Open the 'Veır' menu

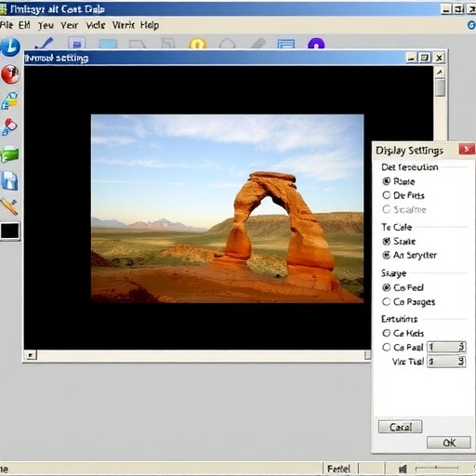coord(69,25)
